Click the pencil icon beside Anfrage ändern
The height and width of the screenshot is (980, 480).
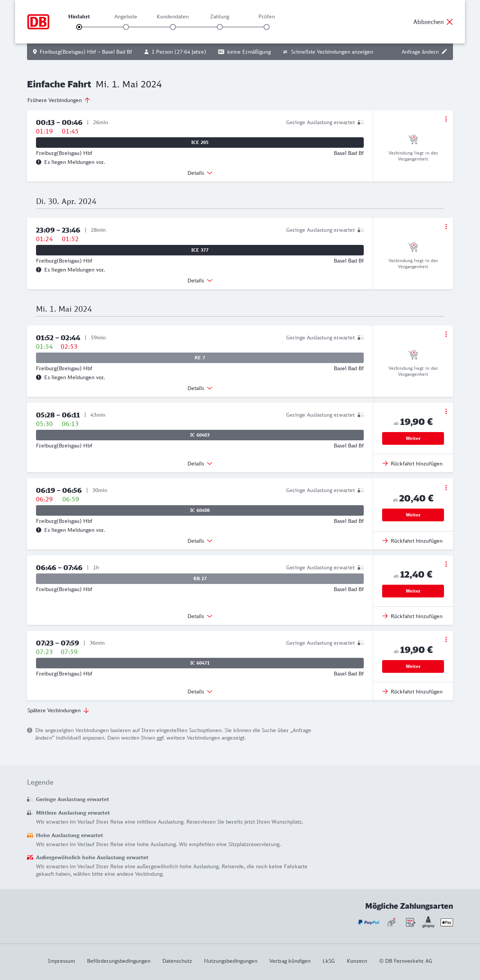[444, 52]
